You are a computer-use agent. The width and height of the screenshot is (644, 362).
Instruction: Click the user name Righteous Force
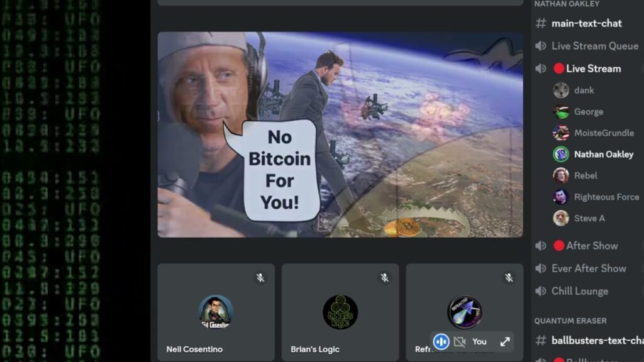607,197
